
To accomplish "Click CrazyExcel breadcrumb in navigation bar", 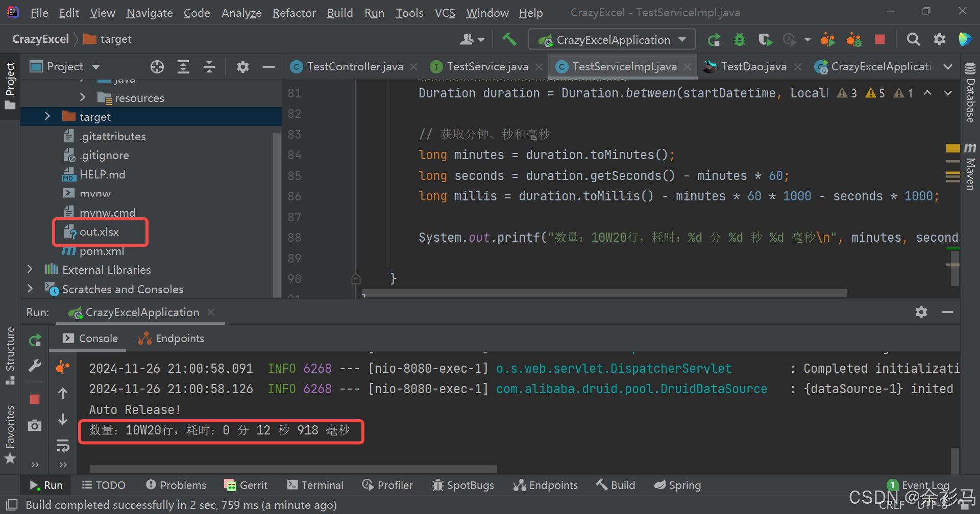I will 40,39.
